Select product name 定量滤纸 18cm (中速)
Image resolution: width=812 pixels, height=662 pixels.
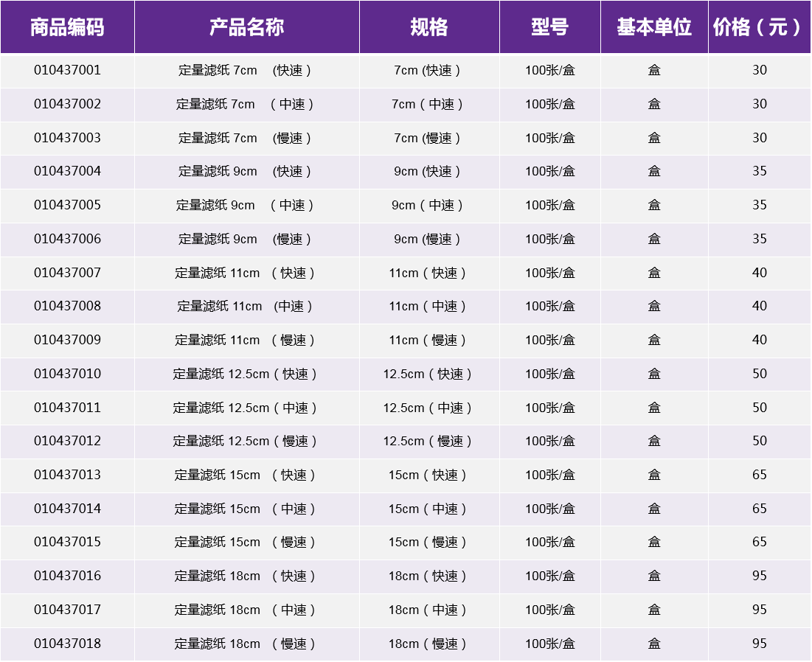pos(245,610)
